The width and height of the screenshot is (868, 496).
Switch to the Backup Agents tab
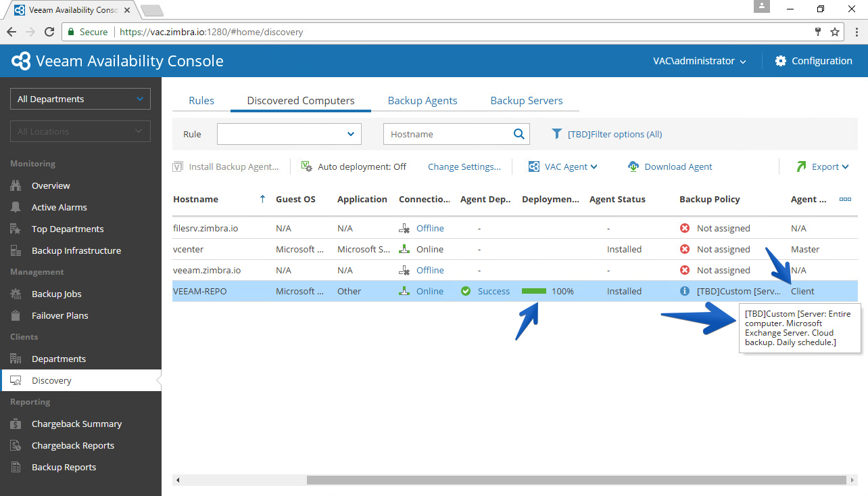pos(423,100)
